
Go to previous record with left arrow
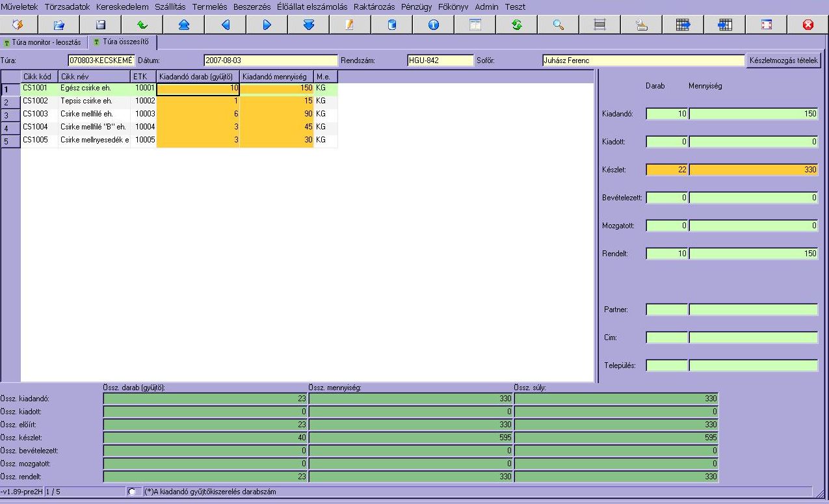coord(226,25)
